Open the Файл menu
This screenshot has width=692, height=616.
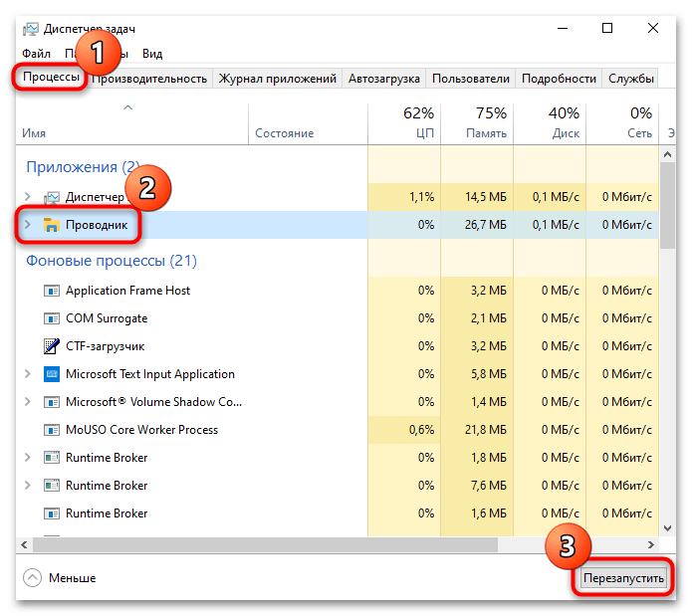click(x=36, y=54)
